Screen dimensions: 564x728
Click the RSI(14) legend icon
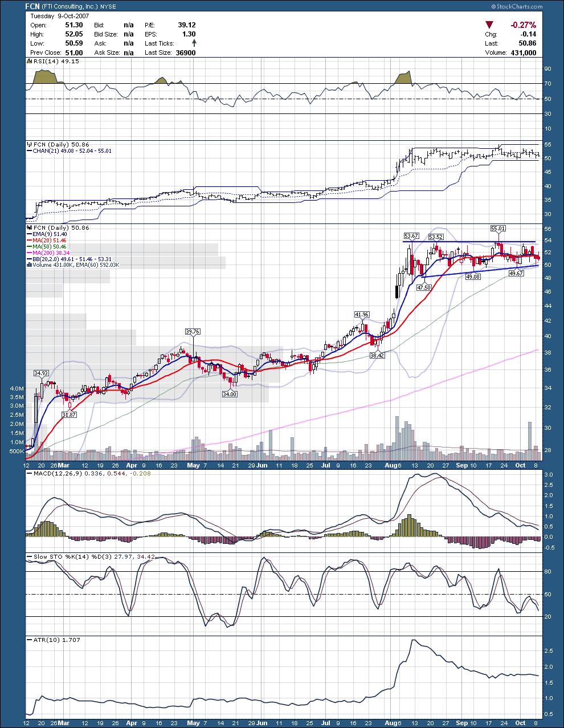coord(28,62)
